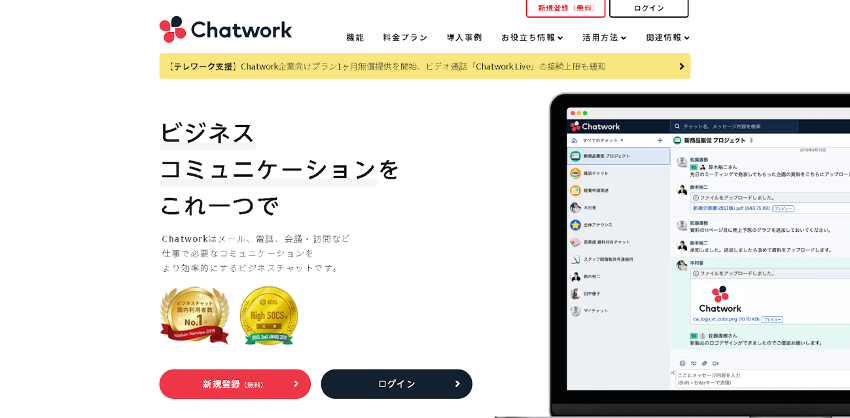Open the star-icon 全体アナウンス chat

coord(619,225)
